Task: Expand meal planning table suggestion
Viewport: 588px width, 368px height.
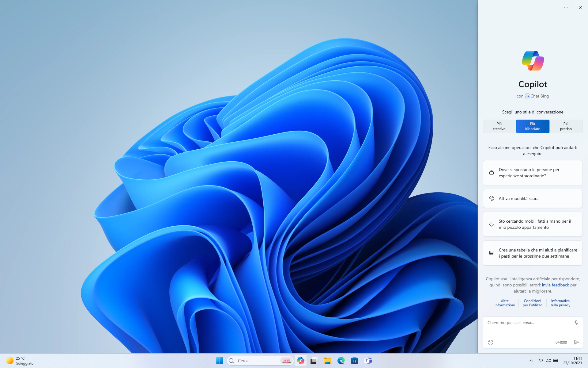Action: [x=533, y=253]
